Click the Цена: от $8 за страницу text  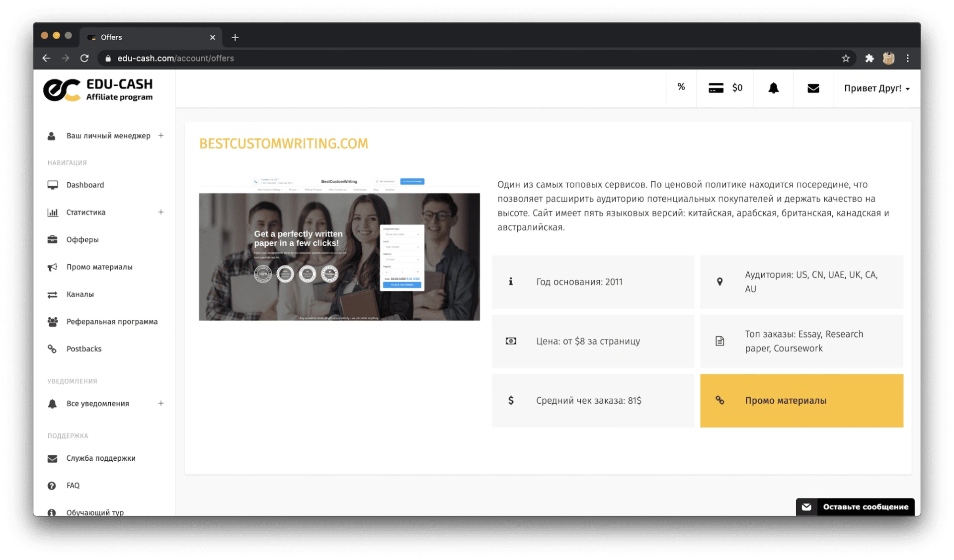588,341
